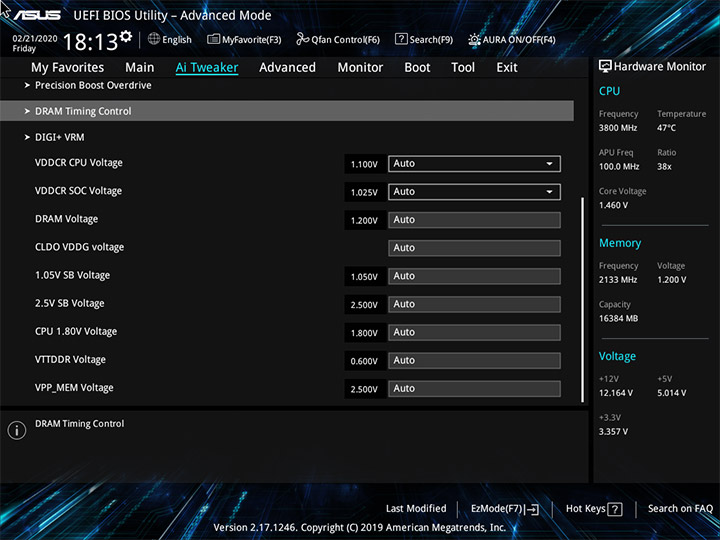Click the CPU 1.80V 1.800V value
This screenshot has height=540, width=720.
tap(364, 333)
